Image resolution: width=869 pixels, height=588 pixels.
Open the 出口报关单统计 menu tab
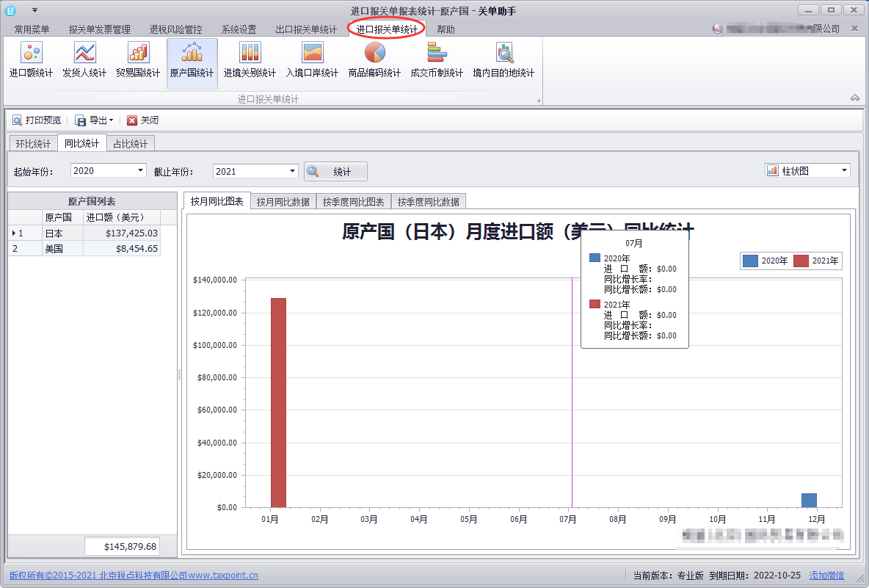(x=306, y=29)
